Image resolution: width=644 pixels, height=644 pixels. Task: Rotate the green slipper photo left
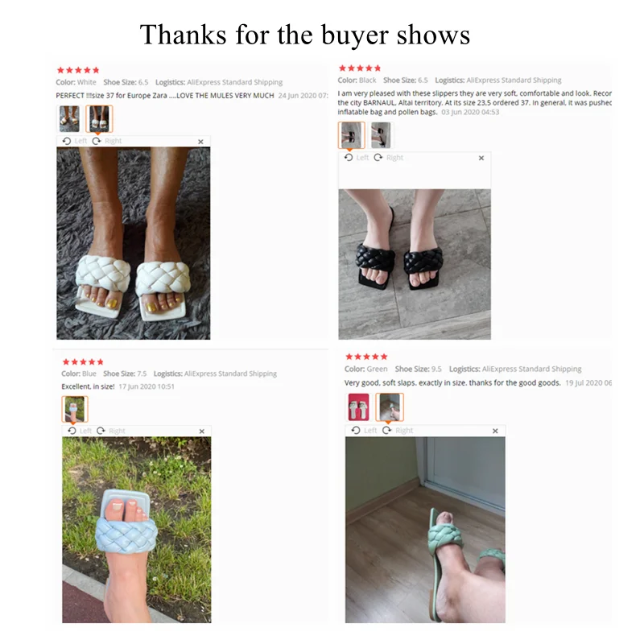point(365,431)
